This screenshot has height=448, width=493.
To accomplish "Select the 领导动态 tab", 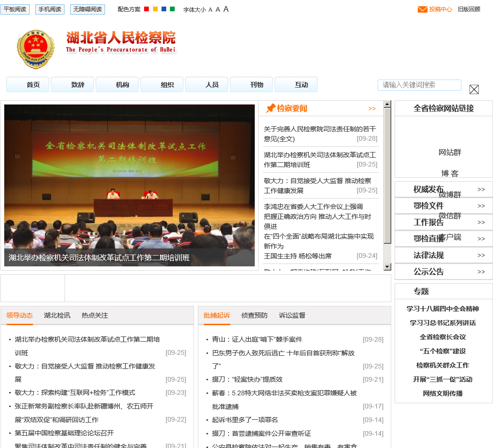I will 19,315.
